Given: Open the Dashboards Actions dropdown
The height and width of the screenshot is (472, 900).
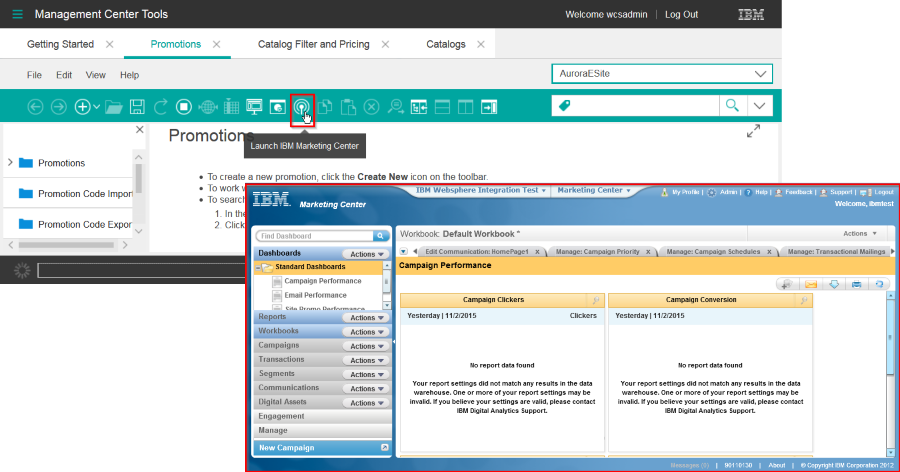Looking at the screenshot, I should [x=367, y=254].
